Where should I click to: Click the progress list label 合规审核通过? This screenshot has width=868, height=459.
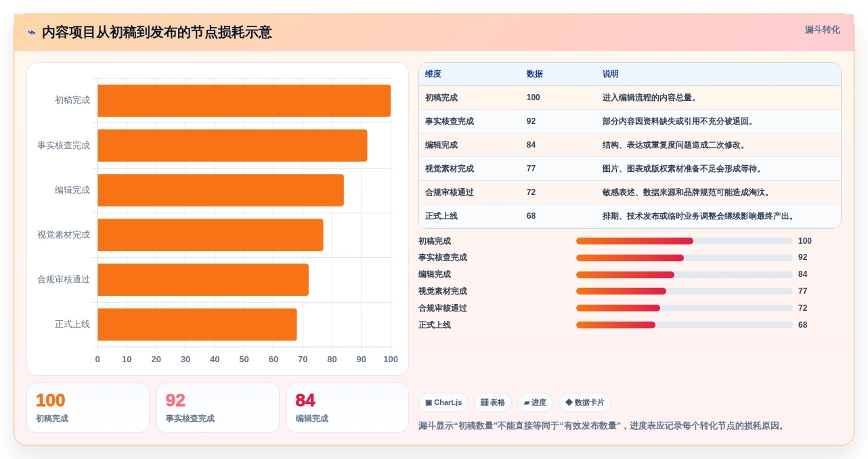443,308
